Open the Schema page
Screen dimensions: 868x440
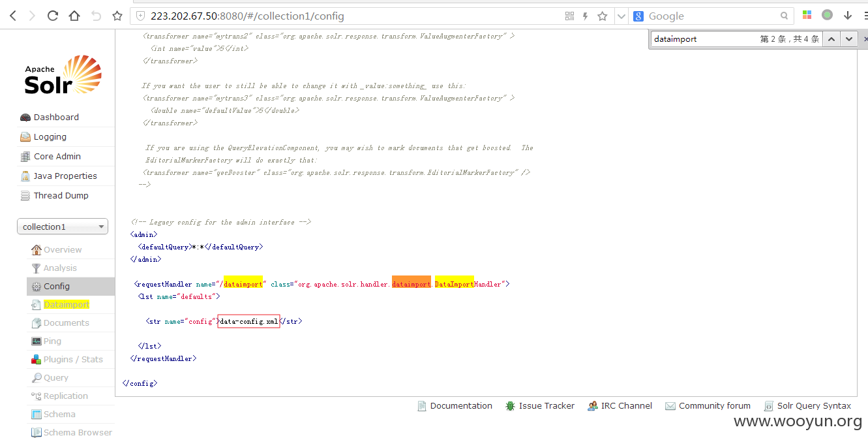coord(59,414)
